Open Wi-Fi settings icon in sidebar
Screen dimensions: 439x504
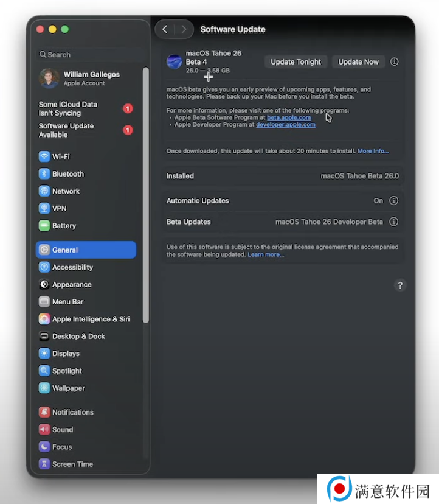click(44, 156)
